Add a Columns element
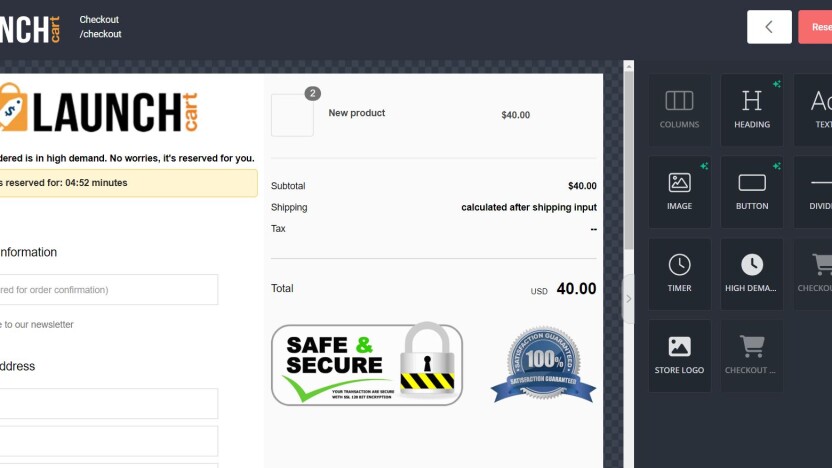Viewport: 832px width, 468px height. tap(679, 110)
